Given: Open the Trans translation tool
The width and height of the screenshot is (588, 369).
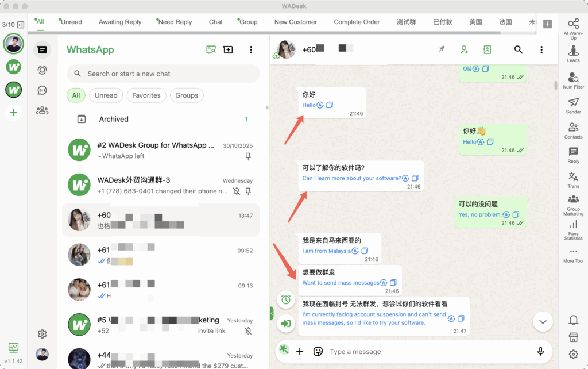Looking at the screenshot, I should (x=572, y=180).
